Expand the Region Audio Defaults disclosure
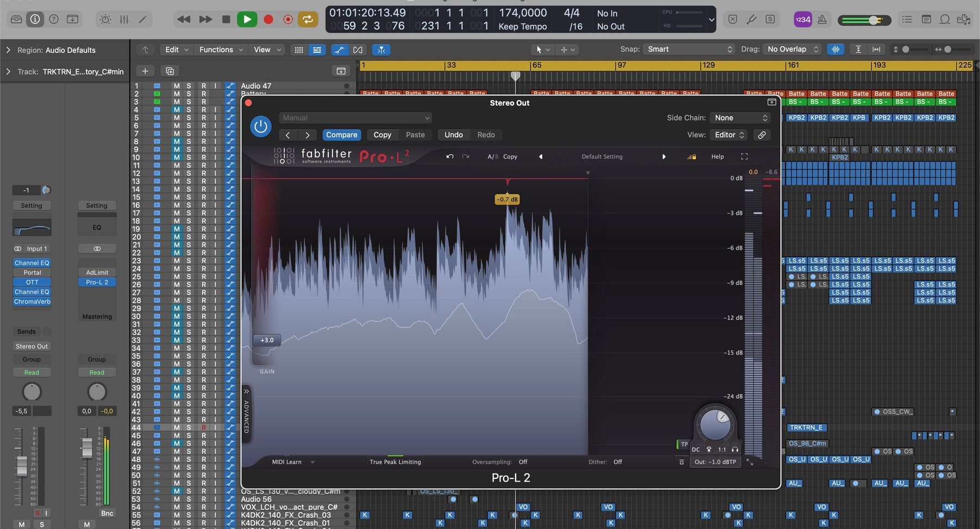 (8, 50)
